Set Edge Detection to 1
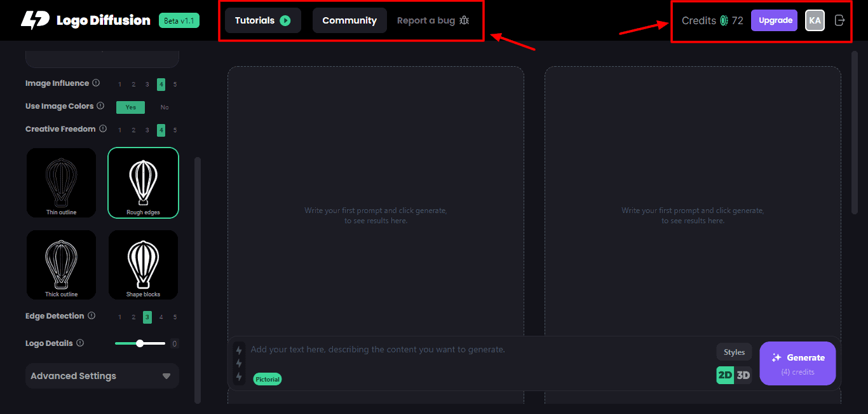Screen dimensions: 868x414 point(119,317)
